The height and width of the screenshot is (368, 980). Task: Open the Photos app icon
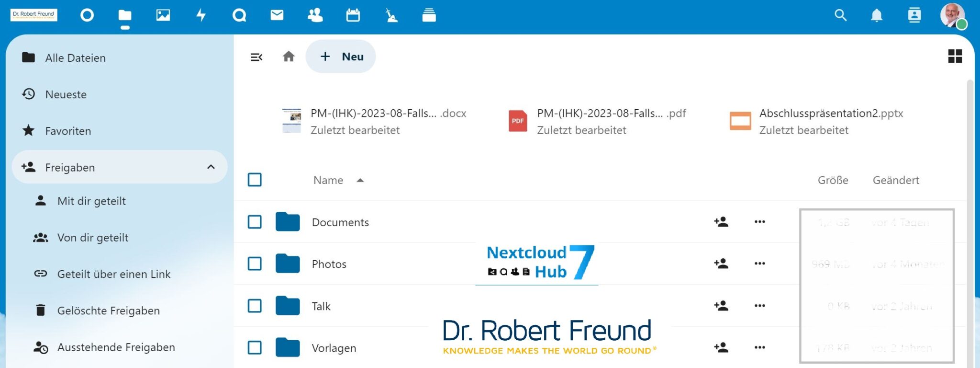163,15
